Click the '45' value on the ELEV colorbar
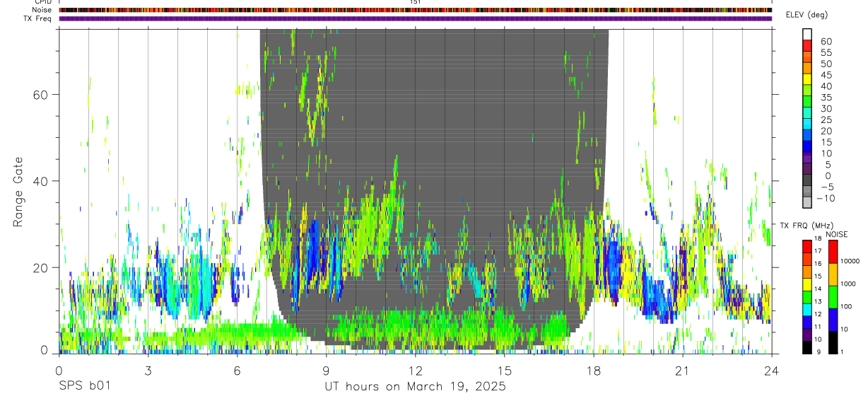Image resolution: width=868 pixels, height=401 pixels. tap(826, 75)
